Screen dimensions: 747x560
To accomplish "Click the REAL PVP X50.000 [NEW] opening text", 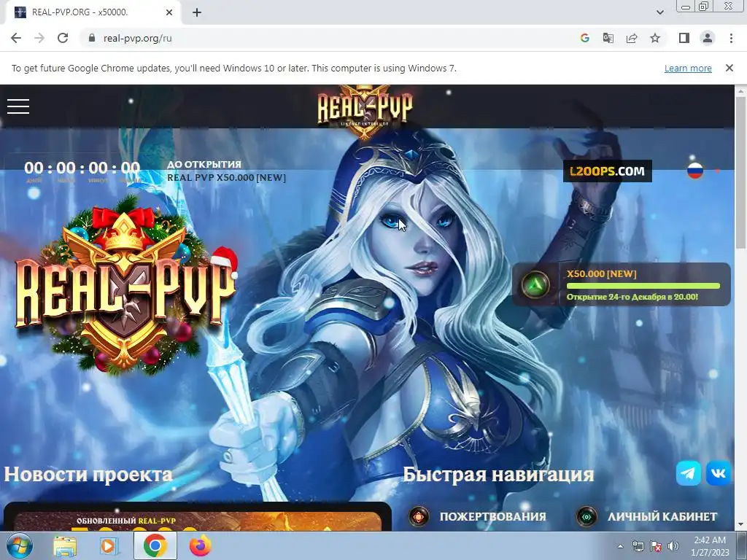I will pyautogui.click(x=226, y=178).
